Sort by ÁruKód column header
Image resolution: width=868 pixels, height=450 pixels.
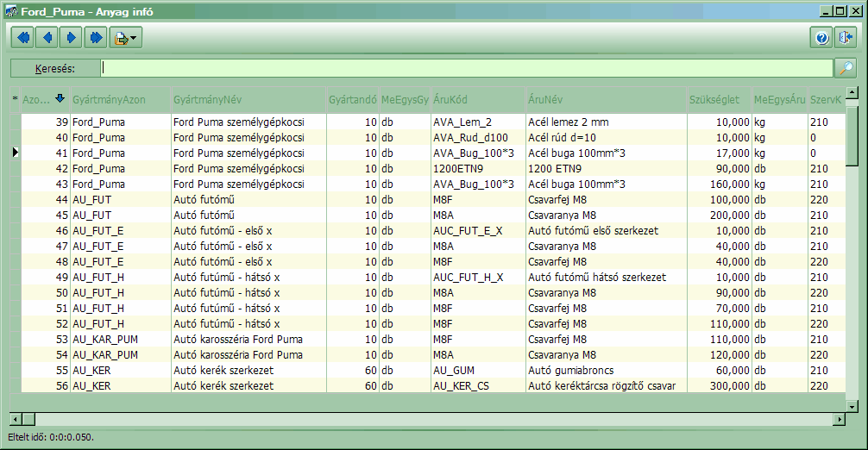(478, 99)
